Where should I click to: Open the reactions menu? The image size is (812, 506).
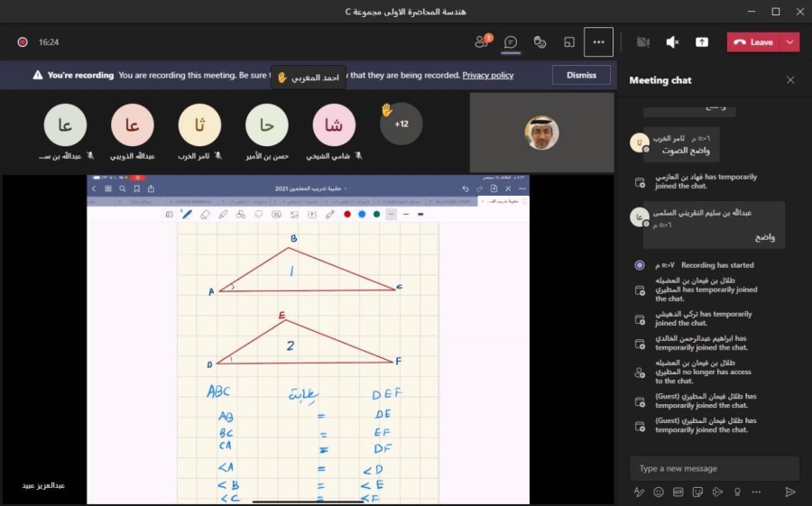click(x=540, y=41)
